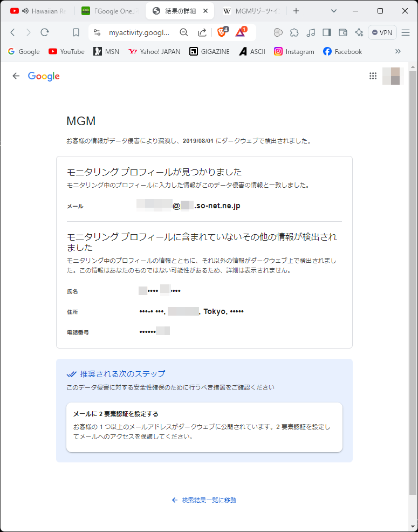
Task: Open the Google bookmark
Action: (x=24, y=52)
